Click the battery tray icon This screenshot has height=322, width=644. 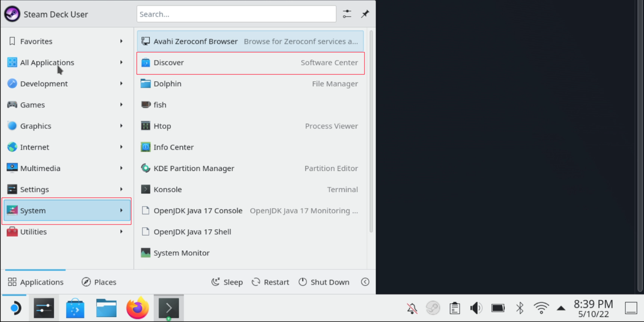tap(498, 308)
